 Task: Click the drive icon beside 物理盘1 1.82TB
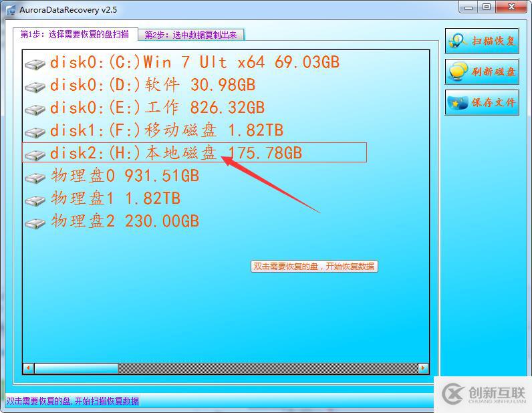pyautogui.click(x=35, y=200)
